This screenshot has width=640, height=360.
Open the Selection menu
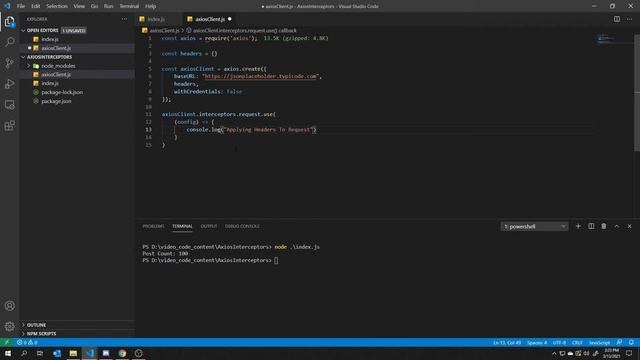click(x=57, y=6)
